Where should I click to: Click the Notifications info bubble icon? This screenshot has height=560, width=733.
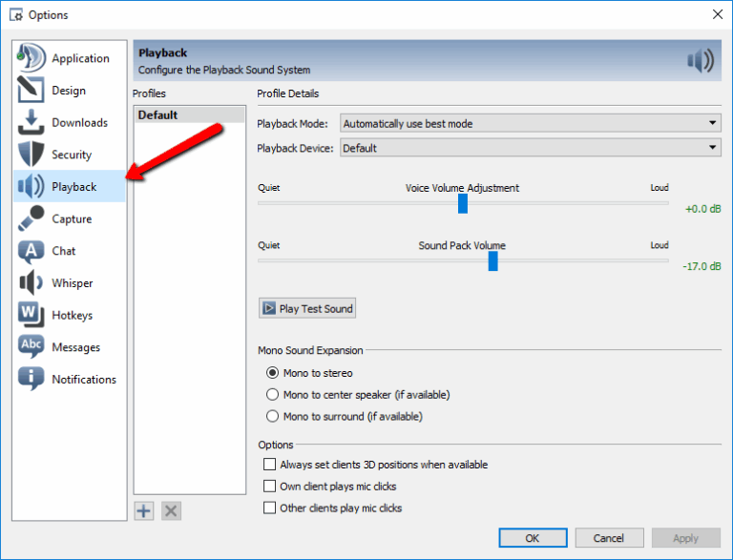31,379
